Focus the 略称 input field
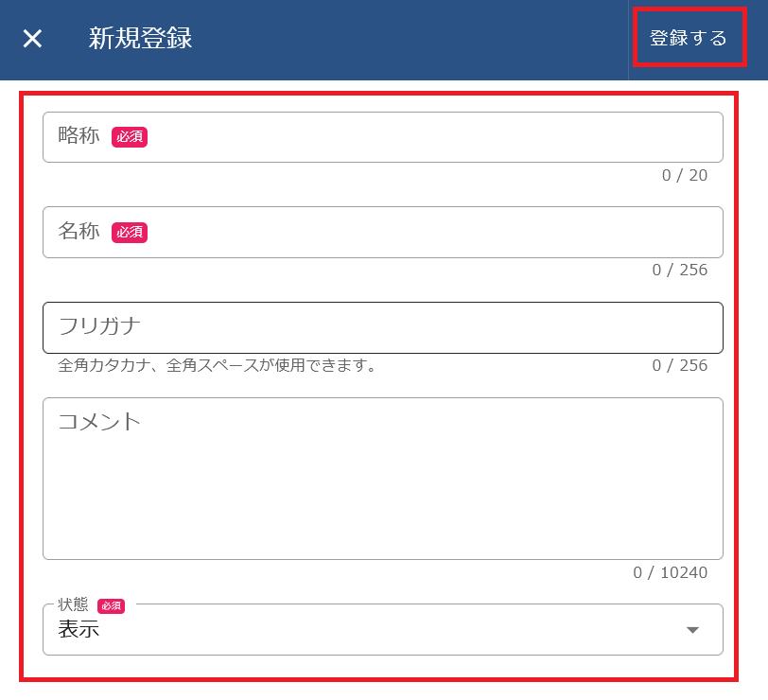The image size is (768, 700). [426, 137]
